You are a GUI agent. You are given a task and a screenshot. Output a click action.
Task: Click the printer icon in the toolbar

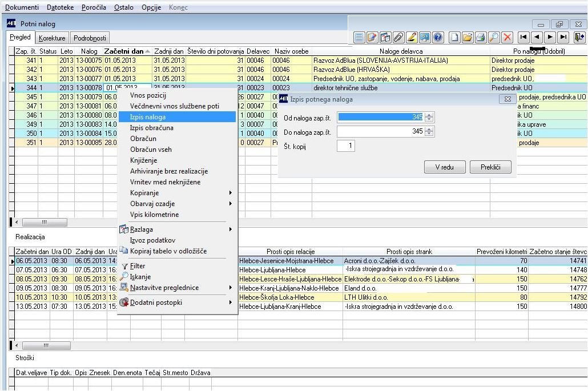(x=481, y=38)
